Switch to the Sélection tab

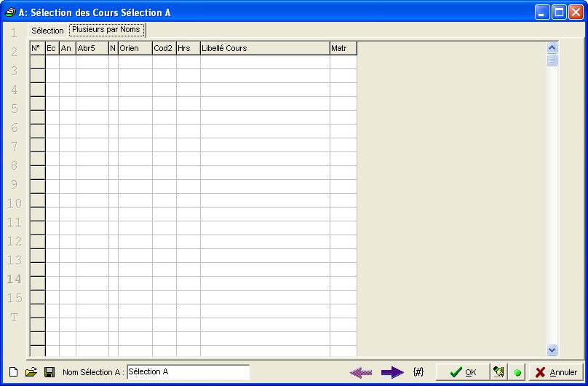click(47, 31)
